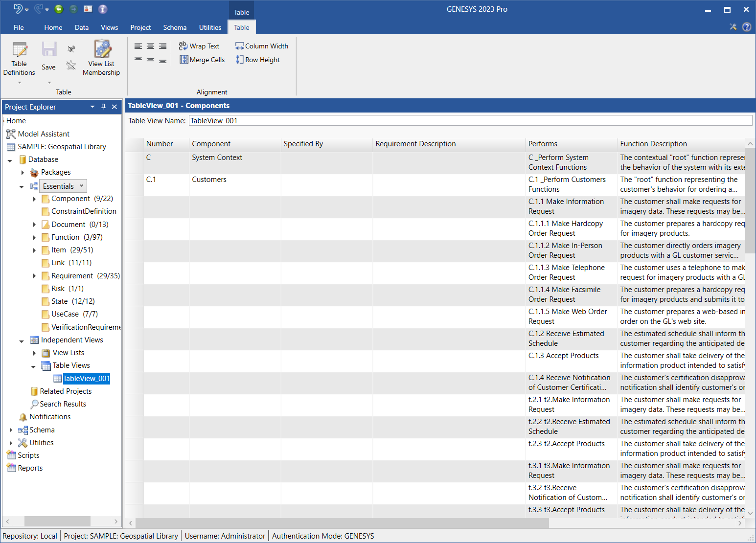
Task: Expand the Requirement (29/35) folder
Action: (34, 276)
